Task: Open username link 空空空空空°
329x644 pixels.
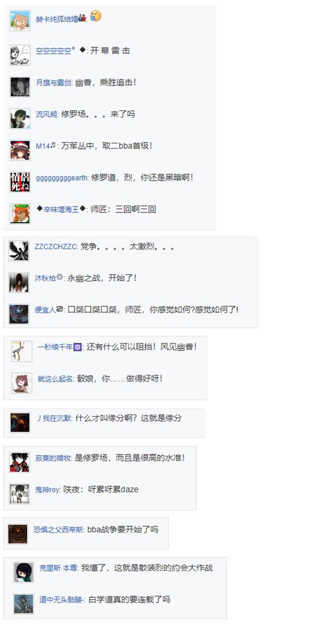Action: pos(55,51)
